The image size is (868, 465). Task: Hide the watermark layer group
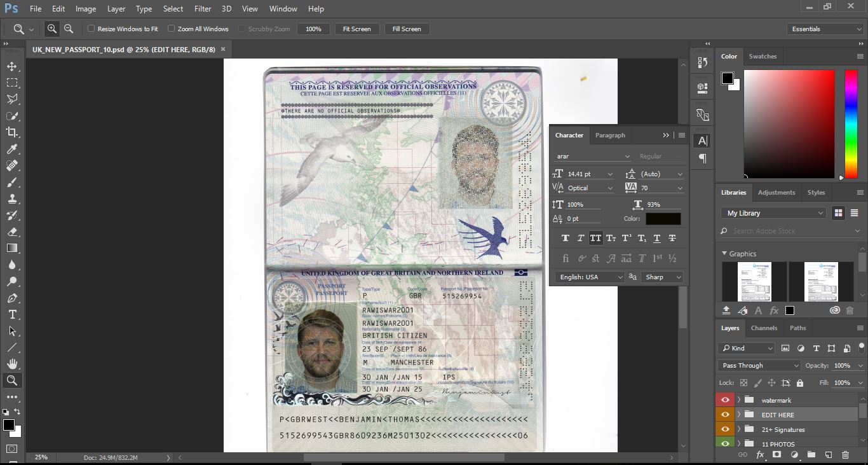724,400
